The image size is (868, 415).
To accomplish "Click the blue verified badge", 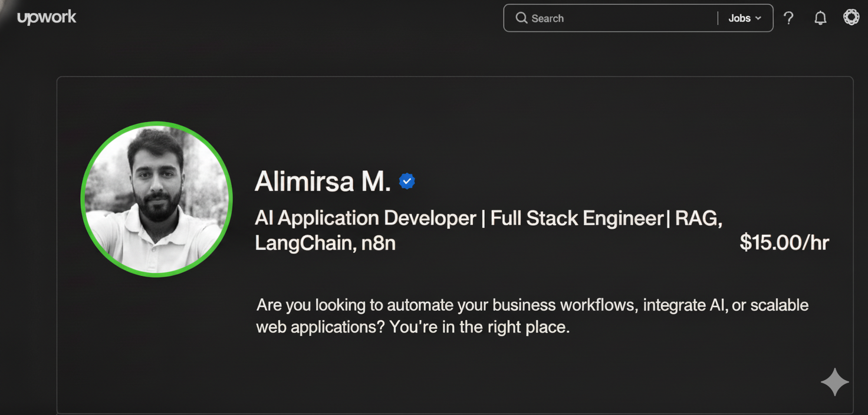I will (x=407, y=182).
